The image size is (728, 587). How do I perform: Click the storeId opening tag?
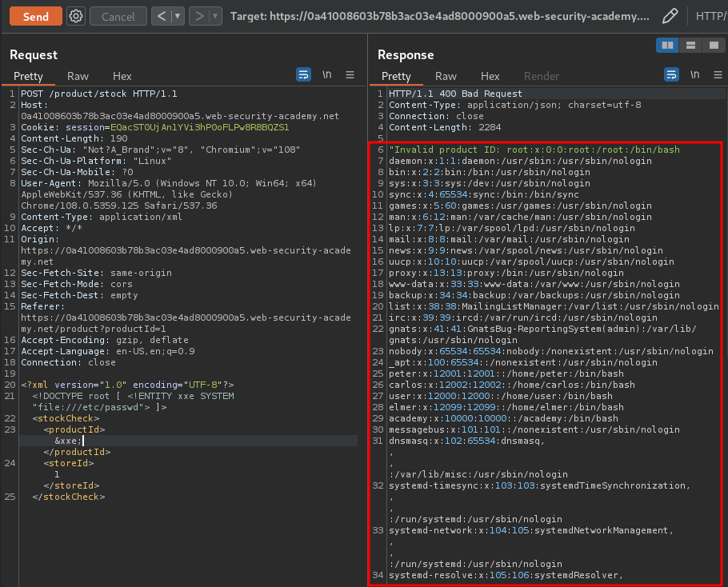point(69,463)
